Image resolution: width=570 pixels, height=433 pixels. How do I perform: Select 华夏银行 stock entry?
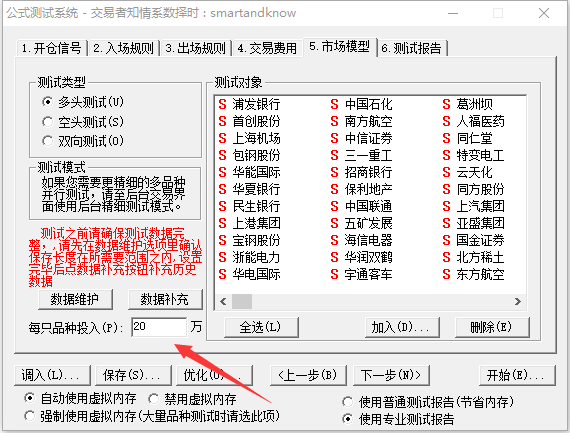click(249, 189)
